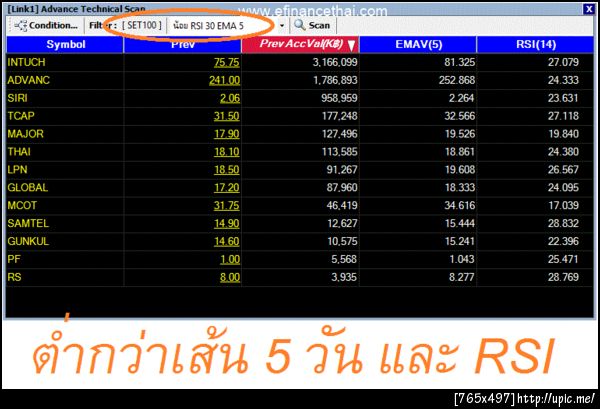Click MCOT EMAV value 34.616
Viewport: 600px width, 409px height.
pyautogui.click(x=460, y=205)
